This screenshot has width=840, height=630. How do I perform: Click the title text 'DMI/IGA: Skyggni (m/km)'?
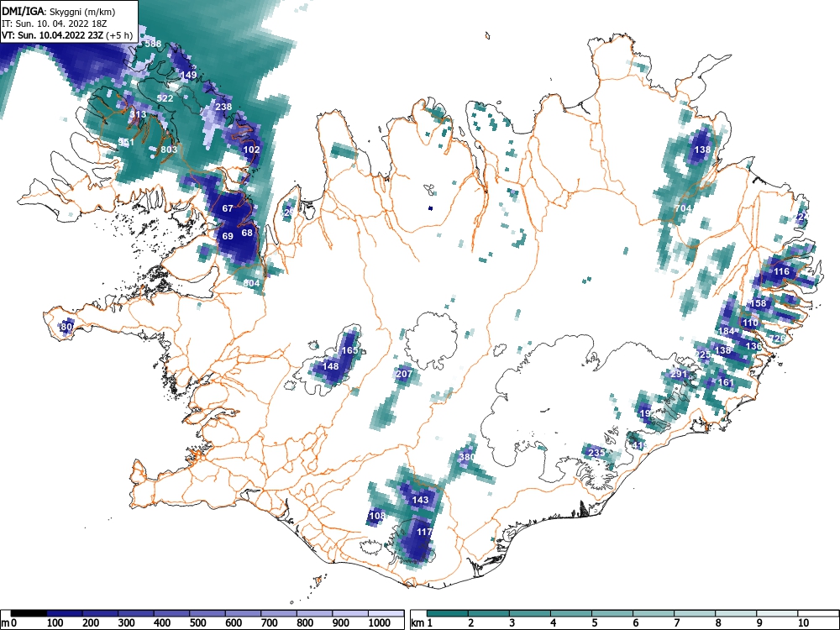(59, 11)
